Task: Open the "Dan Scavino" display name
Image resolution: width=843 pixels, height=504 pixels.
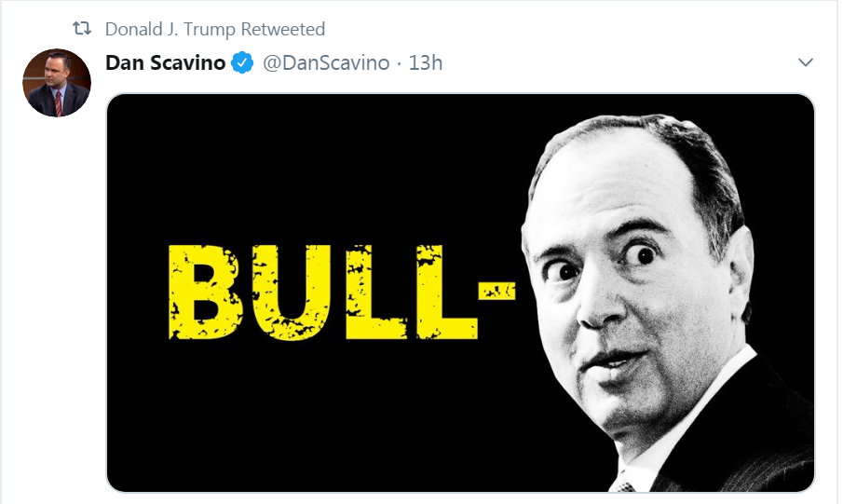Action: click(x=166, y=63)
